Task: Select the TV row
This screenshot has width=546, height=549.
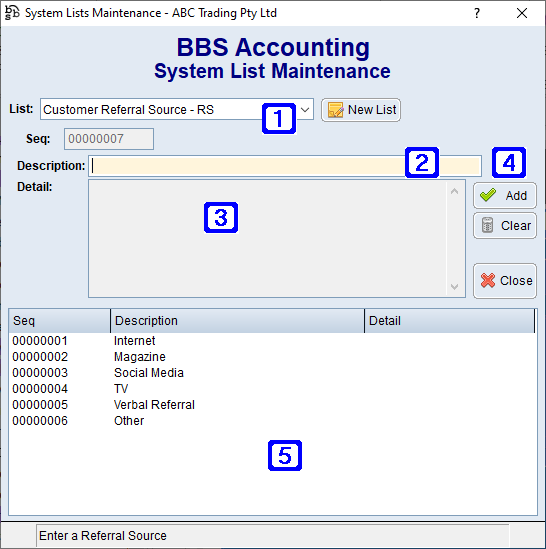Action: coord(273,389)
